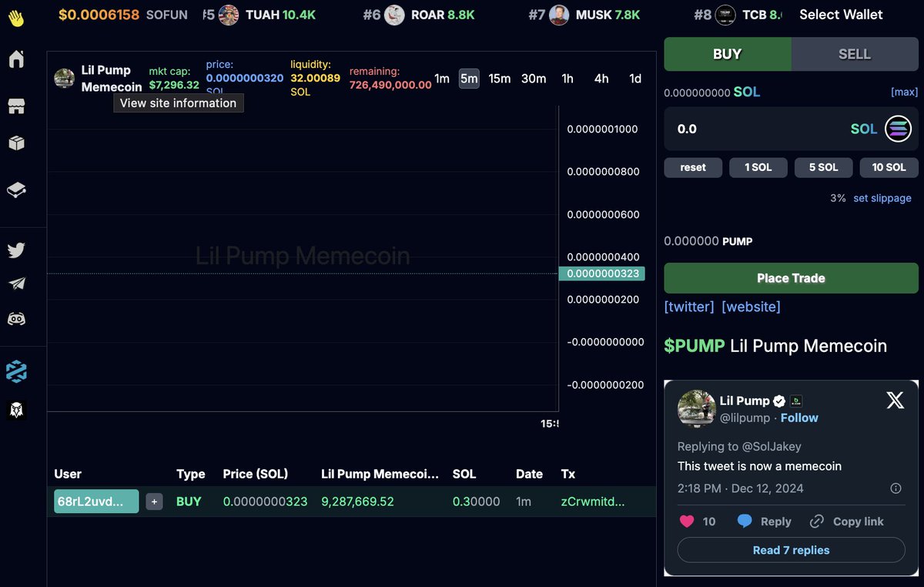Select the 30m chart interval
Viewport: 924px width, 587px height.
coord(534,79)
